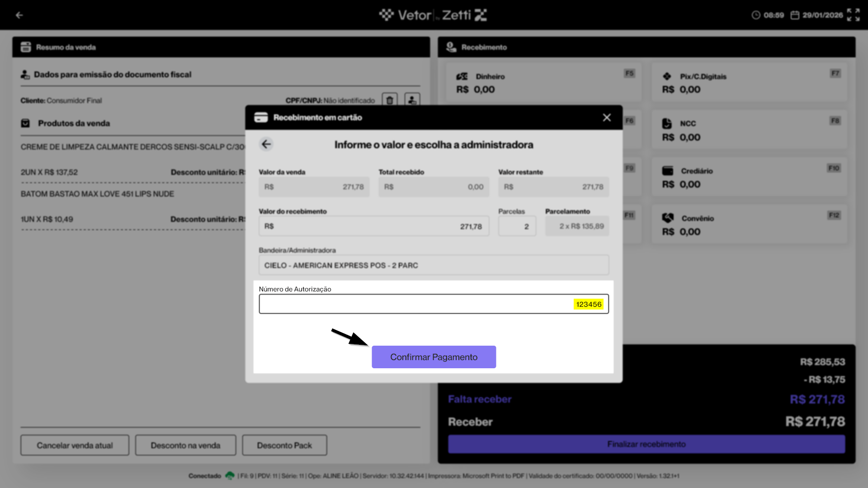This screenshot has height=488, width=868.
Task: Click the fullscreen expand icon
Action: click(x=853, y=15)
